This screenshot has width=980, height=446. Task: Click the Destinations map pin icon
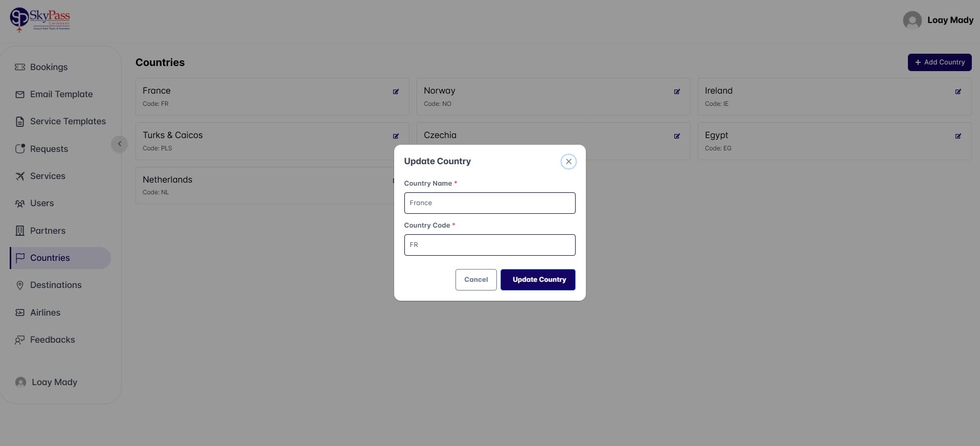pos(20,285)
